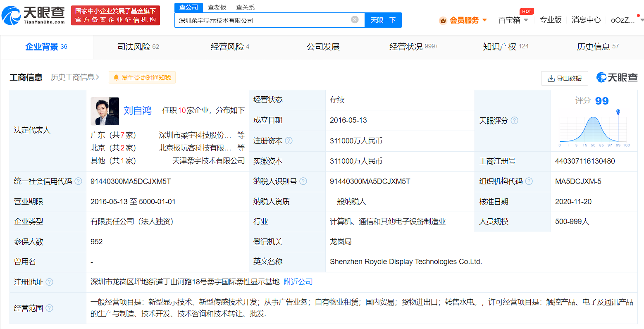Select the 查老板 search tab
Image resolution: width=644 pixels, height=329 pixels.
(x=217, y=7)
